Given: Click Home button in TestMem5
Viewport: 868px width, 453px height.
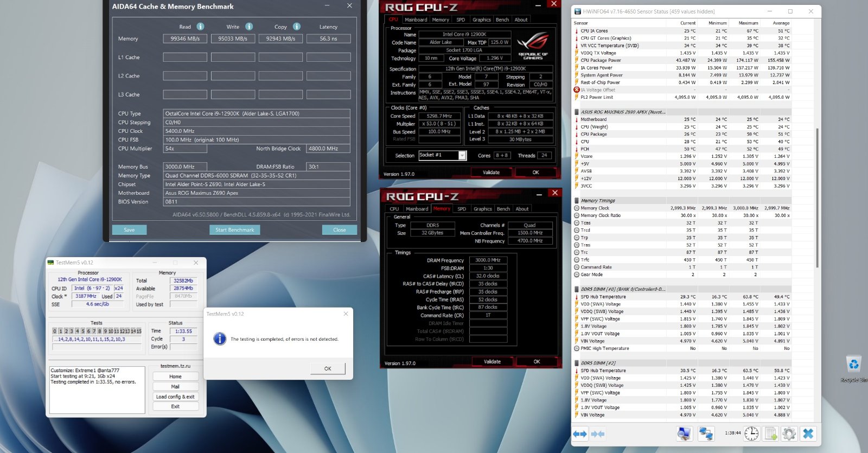Looking at the screenshot, I should [x=175, y=377].
